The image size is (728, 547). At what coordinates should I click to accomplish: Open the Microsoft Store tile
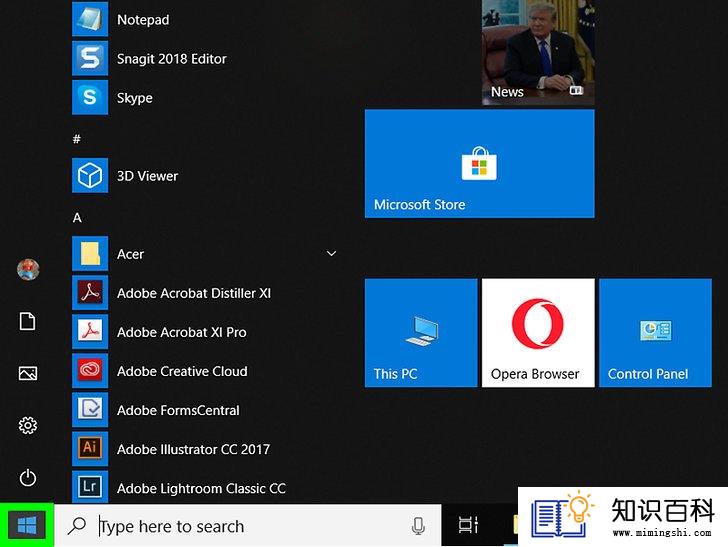pos(480,163)
